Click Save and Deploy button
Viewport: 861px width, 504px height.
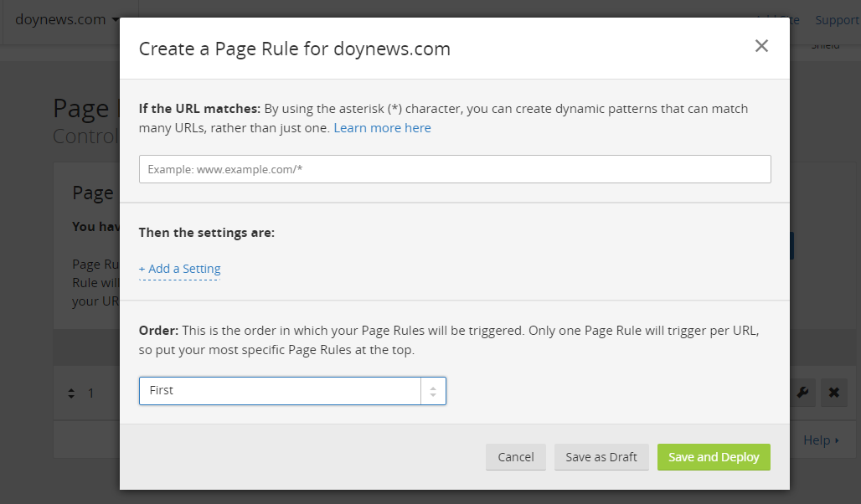point(714,457)
